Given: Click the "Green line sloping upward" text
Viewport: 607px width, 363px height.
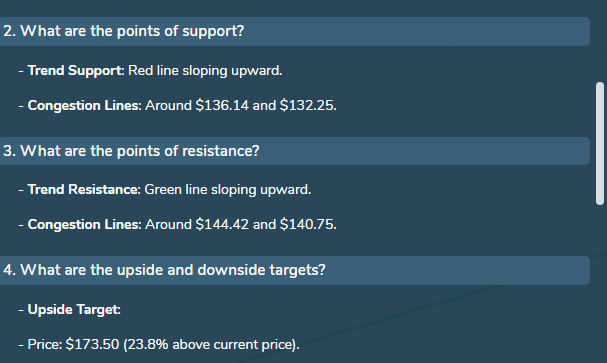Looking at the screenshot, I should [x=227, y=190].
